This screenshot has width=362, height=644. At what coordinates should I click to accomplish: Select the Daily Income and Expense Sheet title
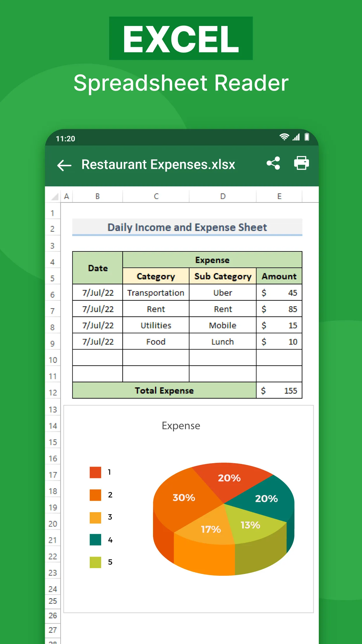coord(187,227)
